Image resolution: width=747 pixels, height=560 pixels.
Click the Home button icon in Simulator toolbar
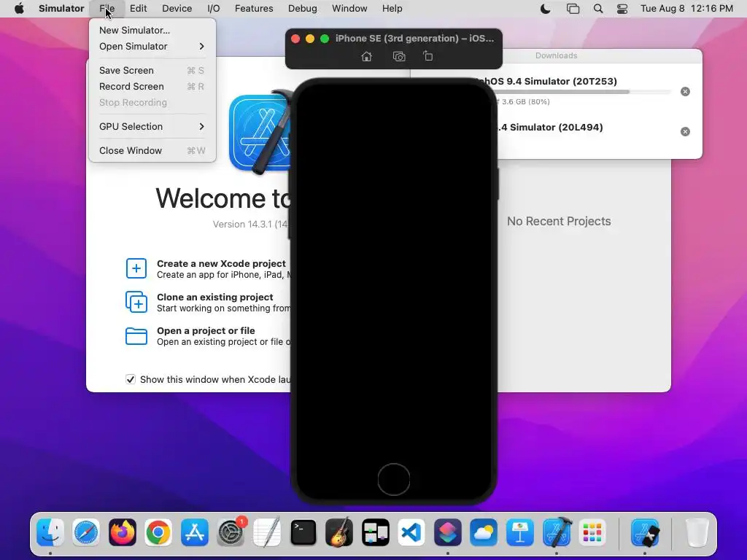(366, 57)
